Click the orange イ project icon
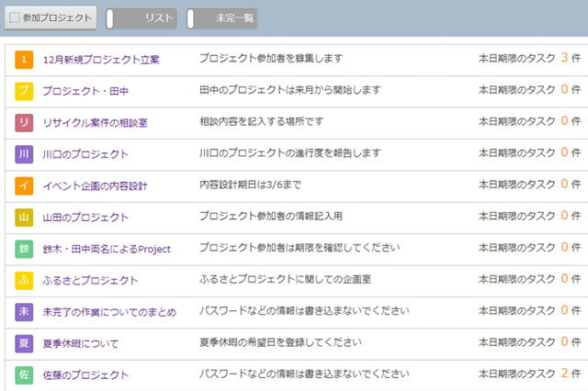 click(24, 185)
